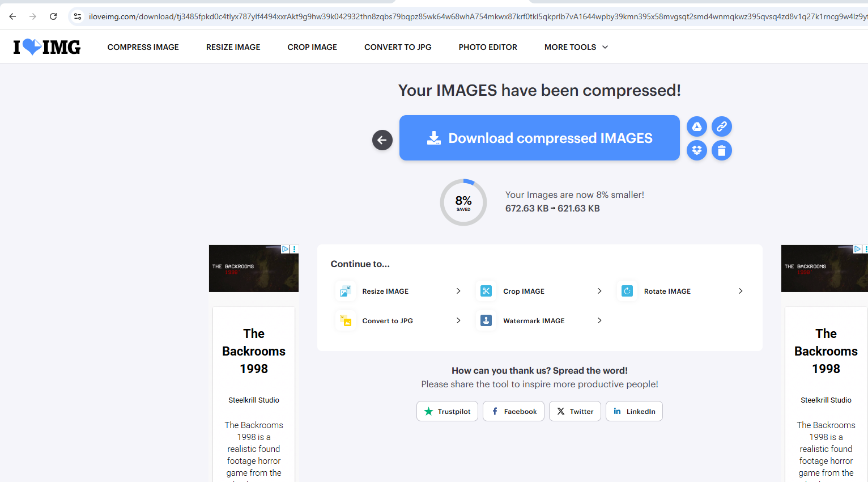Open the Convert to JPG tool icon
Viewport: 868px width, 482px height.
point(346,320)
